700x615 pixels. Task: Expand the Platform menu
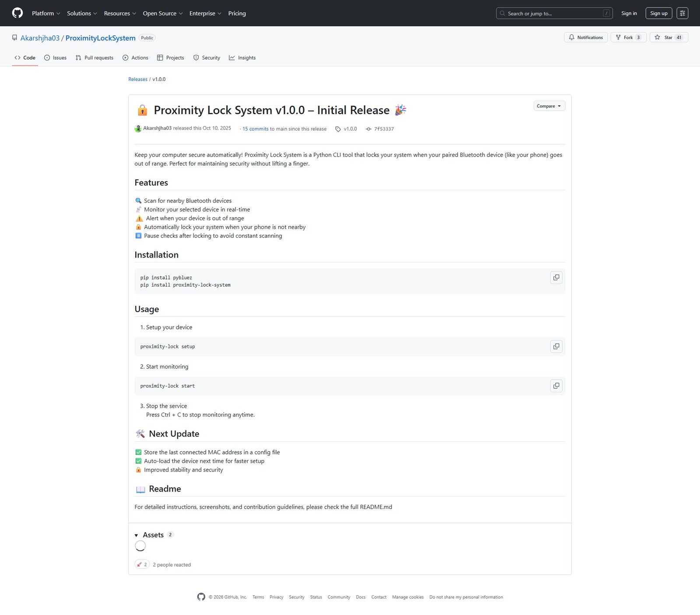pos(46,14)
